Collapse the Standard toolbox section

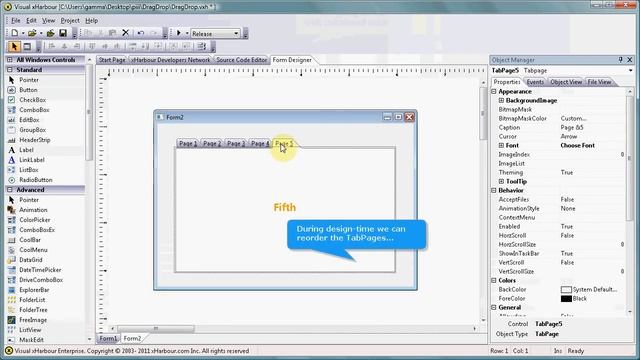10,70
